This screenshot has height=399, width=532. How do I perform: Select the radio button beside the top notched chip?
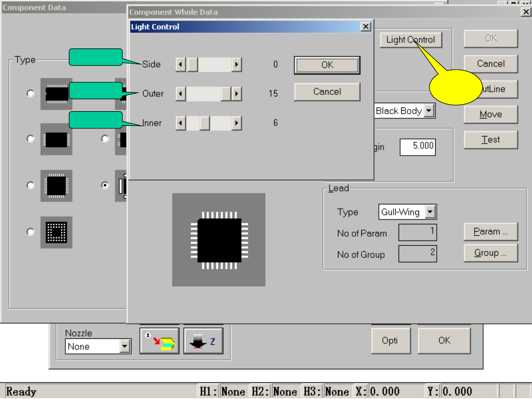pos(31,93)
